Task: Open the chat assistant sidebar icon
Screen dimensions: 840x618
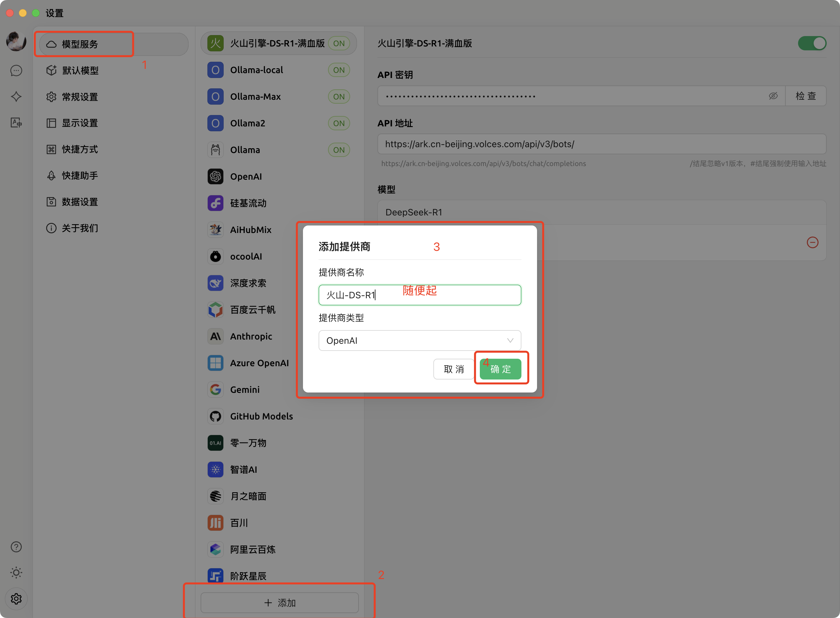Action: click(x=16, y=71)
